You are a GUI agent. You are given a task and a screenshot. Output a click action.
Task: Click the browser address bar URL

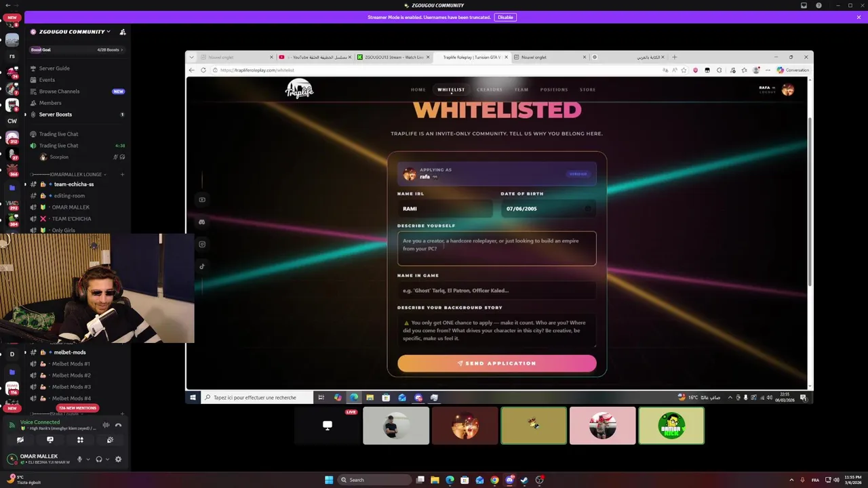[x=257, y=70]
